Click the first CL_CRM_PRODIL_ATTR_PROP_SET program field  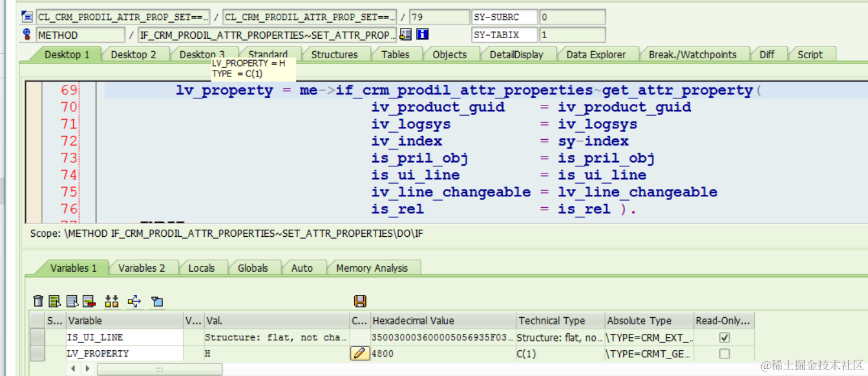point(123,17)
